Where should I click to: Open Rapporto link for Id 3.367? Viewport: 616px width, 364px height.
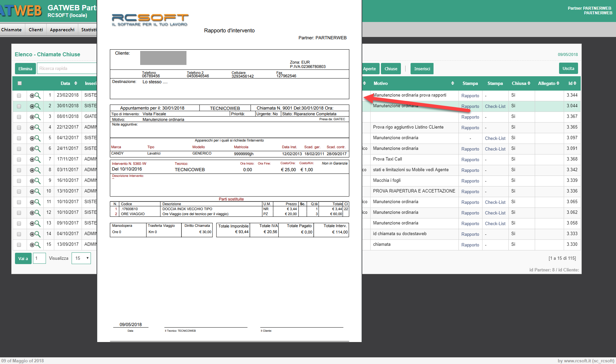point(470,117)
